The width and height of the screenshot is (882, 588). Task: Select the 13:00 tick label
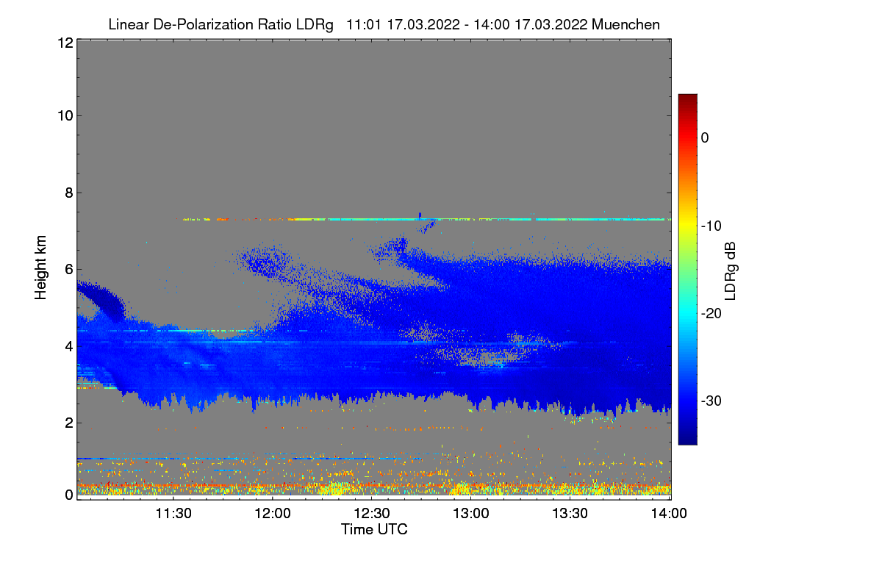[x=470, y=514]
